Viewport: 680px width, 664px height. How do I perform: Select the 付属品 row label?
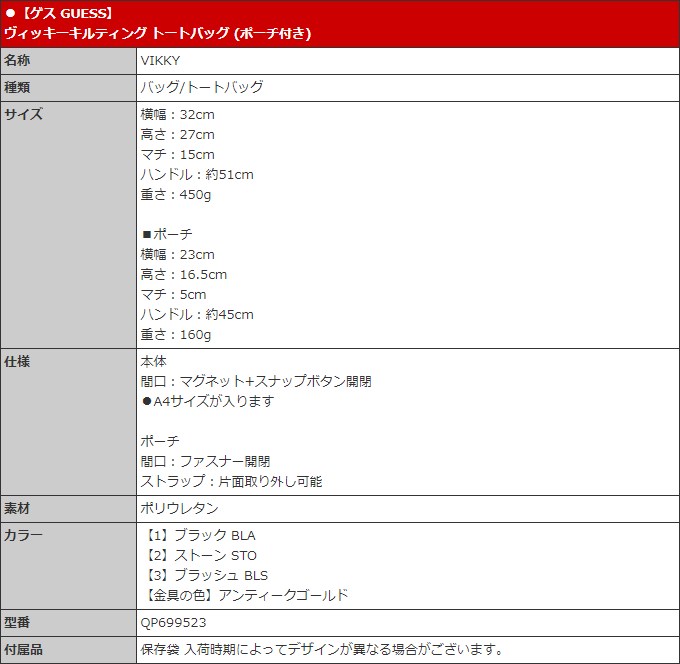click(x=23, y=649)
